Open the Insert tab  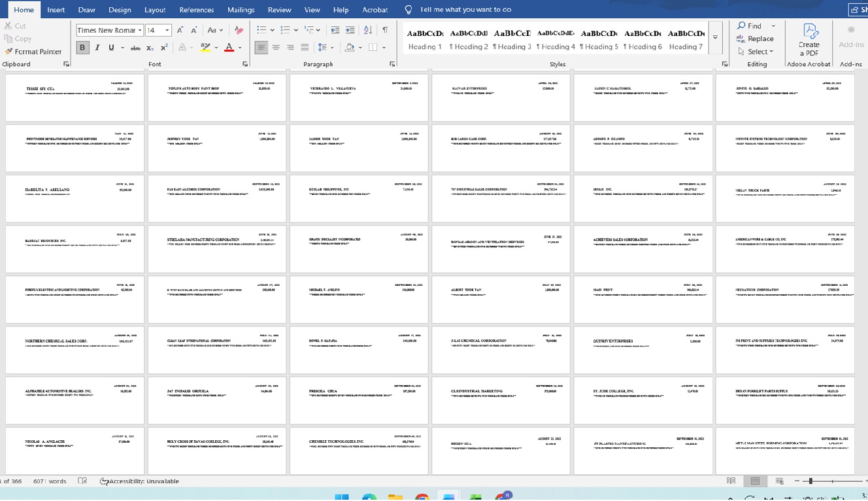click(x=56, y=10)
